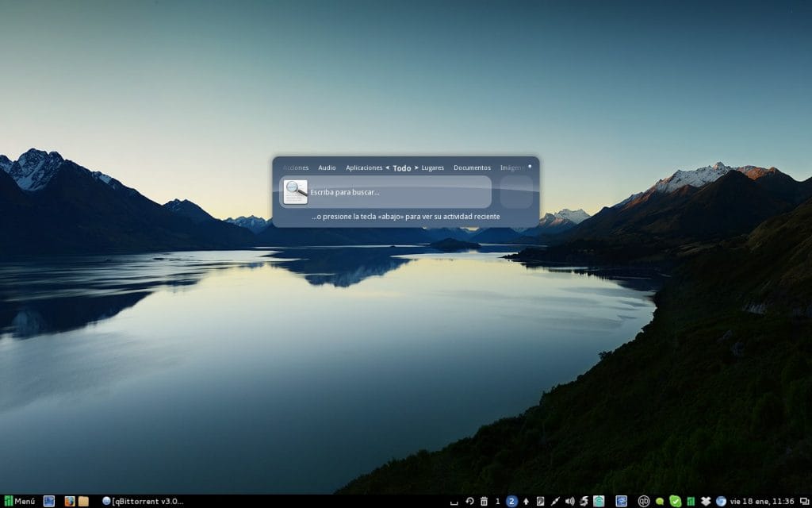The height and width of the screenshot is (508, 812).
Task: Switch to workspace 2
Action: click(x=511, y=502)
